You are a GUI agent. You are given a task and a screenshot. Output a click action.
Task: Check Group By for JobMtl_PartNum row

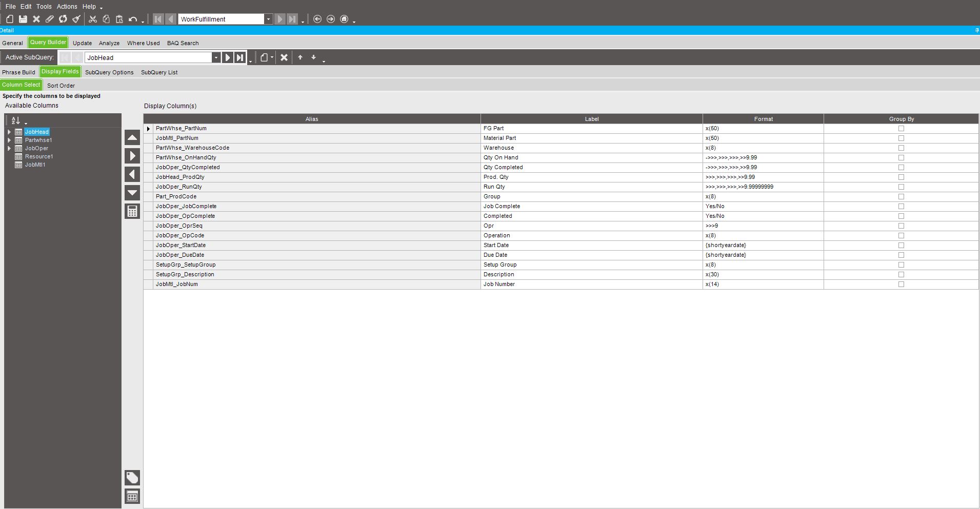point(901,138)
